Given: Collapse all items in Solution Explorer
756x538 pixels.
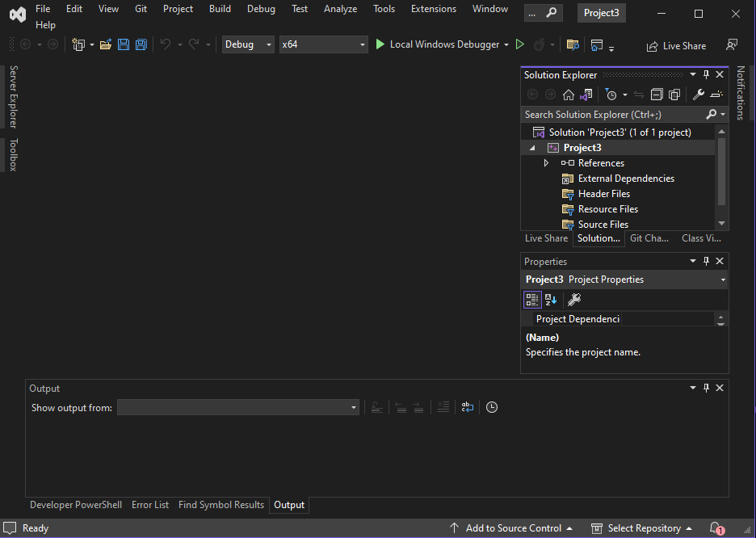Looking at the screenshot, I should (x=657, y=94).
